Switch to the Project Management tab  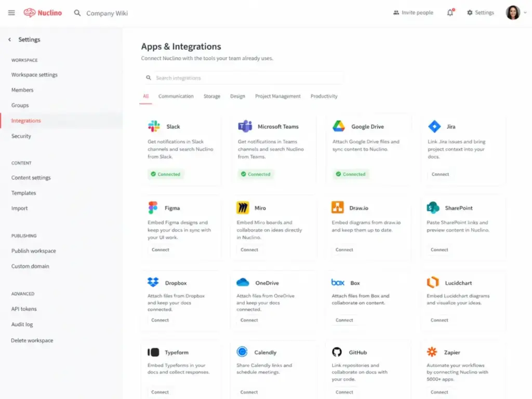278,96
